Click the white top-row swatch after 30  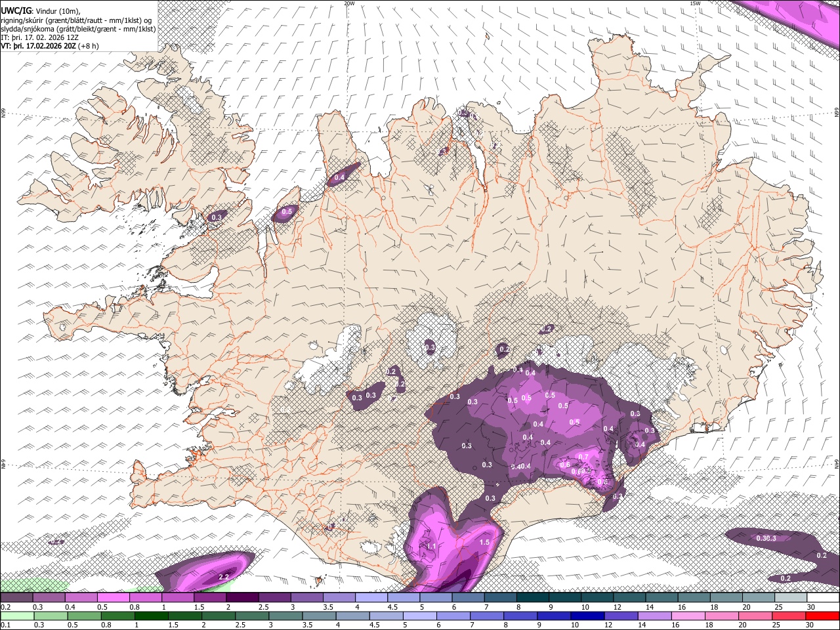click(824, 597)
